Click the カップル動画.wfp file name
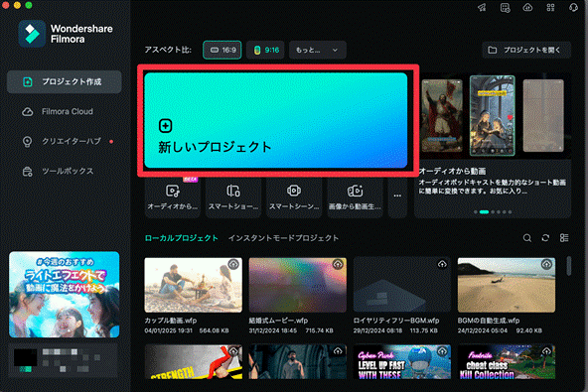The width and height of the screenshot is (588, 392). click(171, 321)
